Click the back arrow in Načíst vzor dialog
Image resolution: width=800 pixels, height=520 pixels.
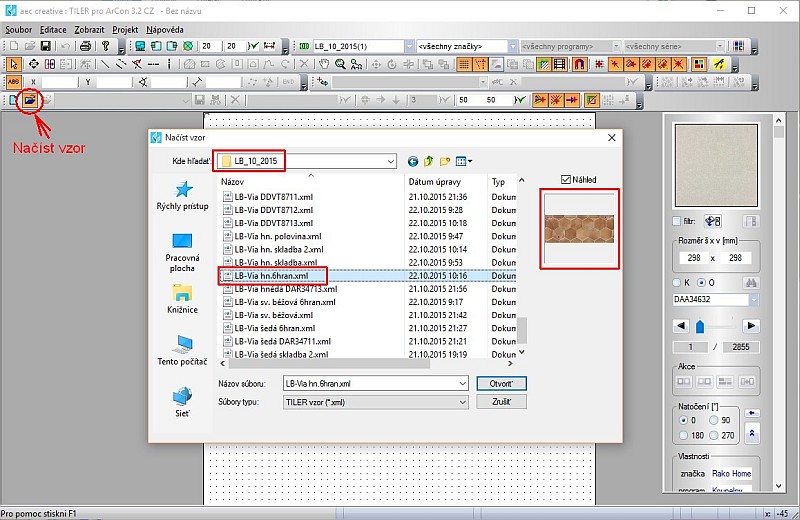pyautogui.click(x=413, y=161)
